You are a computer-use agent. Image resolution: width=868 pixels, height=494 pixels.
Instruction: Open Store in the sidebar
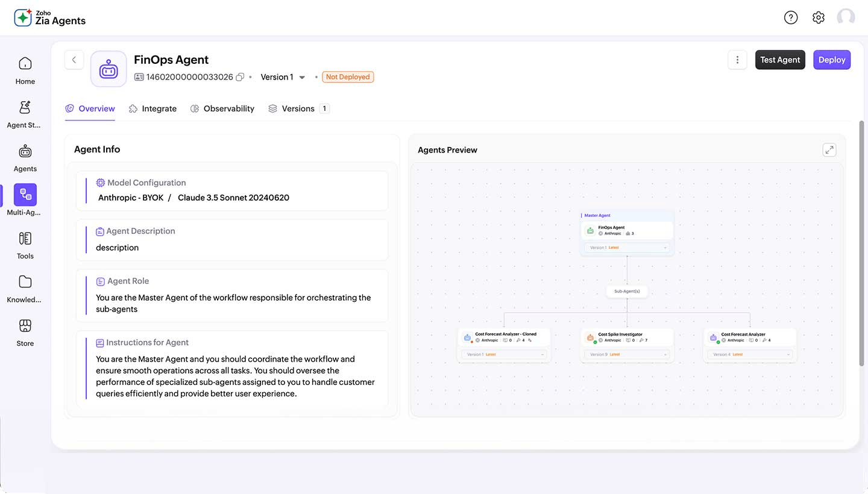(x=25, y=333)
